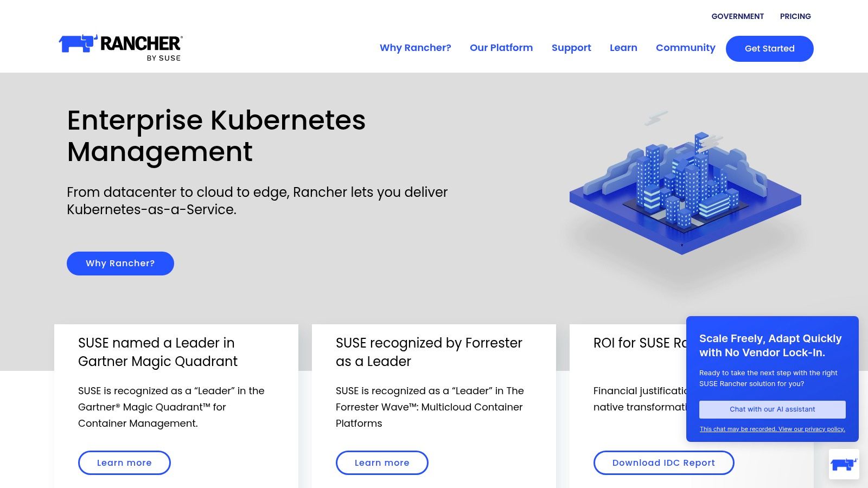Click the BY SUSE text under the logo
The image size is (868, 488).
click(165, 57)
